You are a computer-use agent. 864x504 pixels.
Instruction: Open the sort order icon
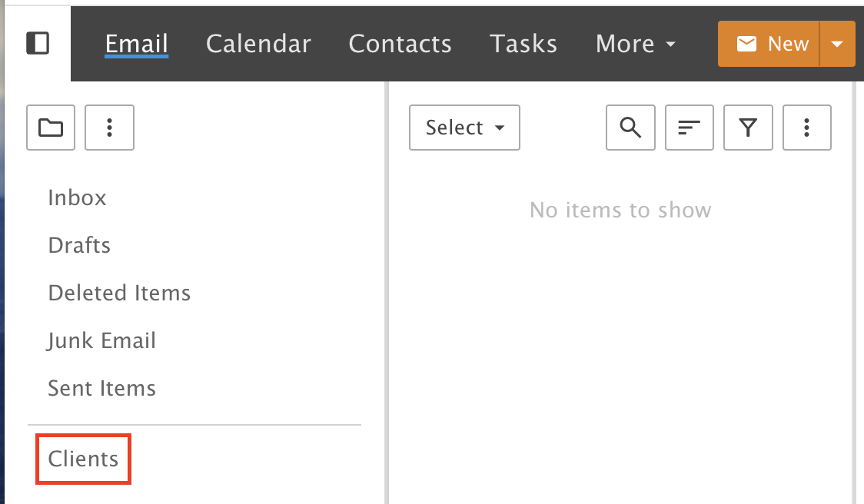pyautogui.click(x=690, y=128)
